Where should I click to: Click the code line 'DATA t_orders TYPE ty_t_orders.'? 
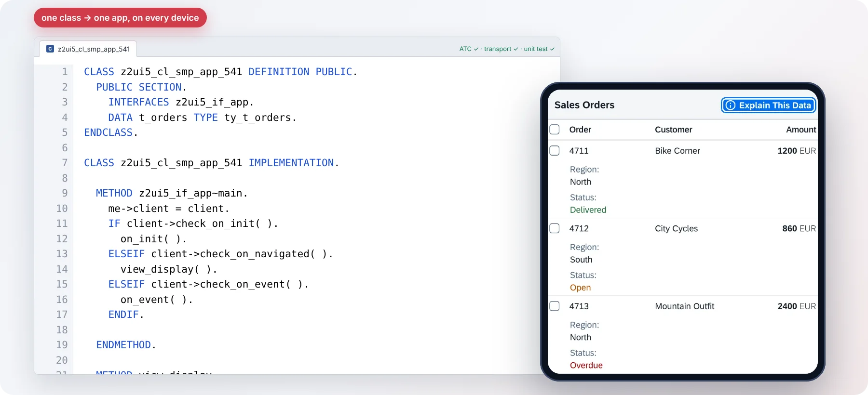[202, 118]
